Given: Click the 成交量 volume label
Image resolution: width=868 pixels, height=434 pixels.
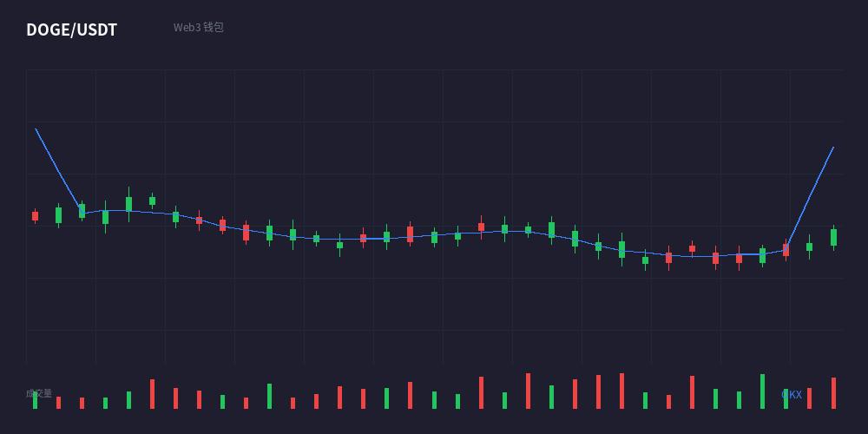Looking at the screenshot, I should pyautogui.click(x=39, y=393).
